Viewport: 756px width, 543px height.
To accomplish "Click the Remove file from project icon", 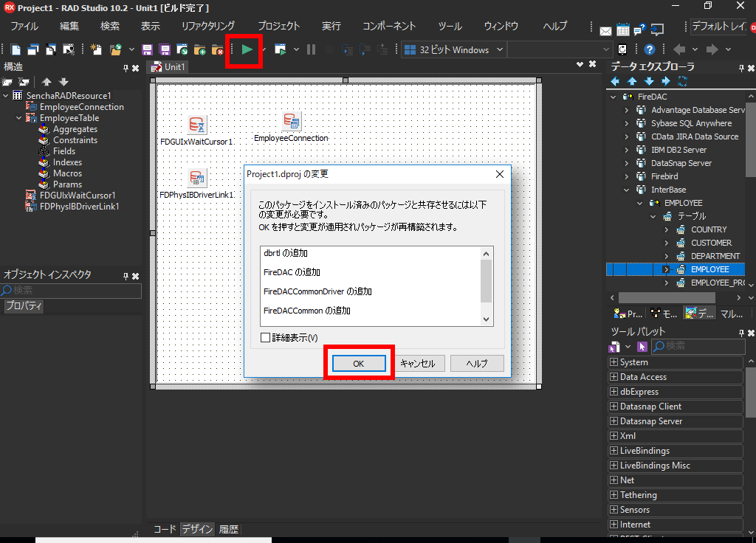I will [x=218, y=49].
